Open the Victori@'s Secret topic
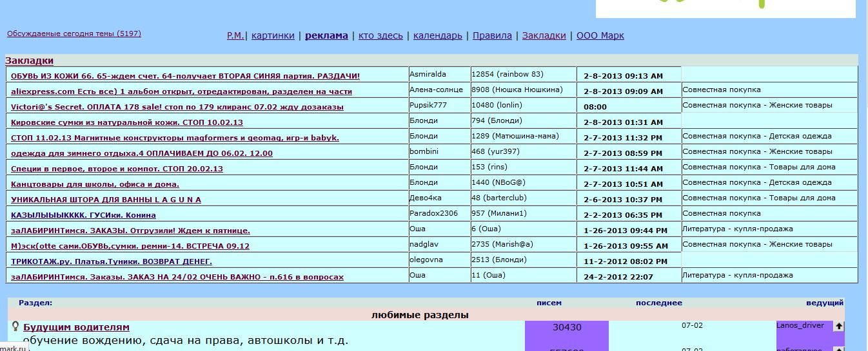This screenshot has width=868, height=351. (177, 107)
